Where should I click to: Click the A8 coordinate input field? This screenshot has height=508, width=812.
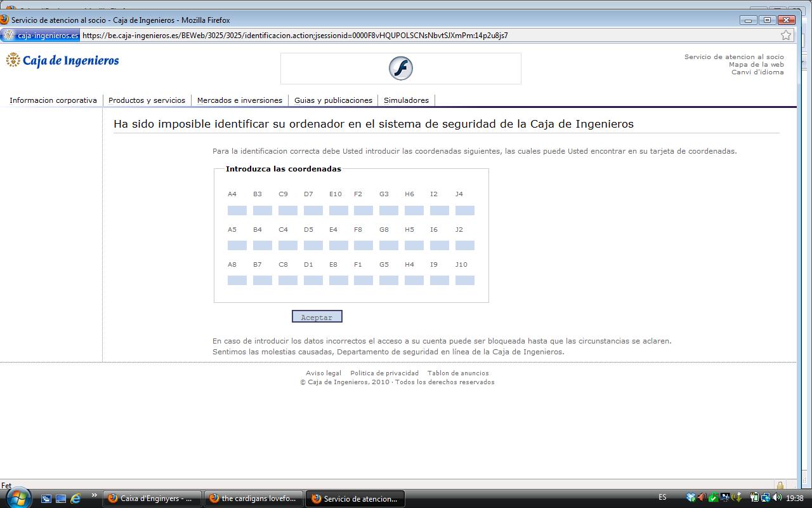[x=237, y=280]
